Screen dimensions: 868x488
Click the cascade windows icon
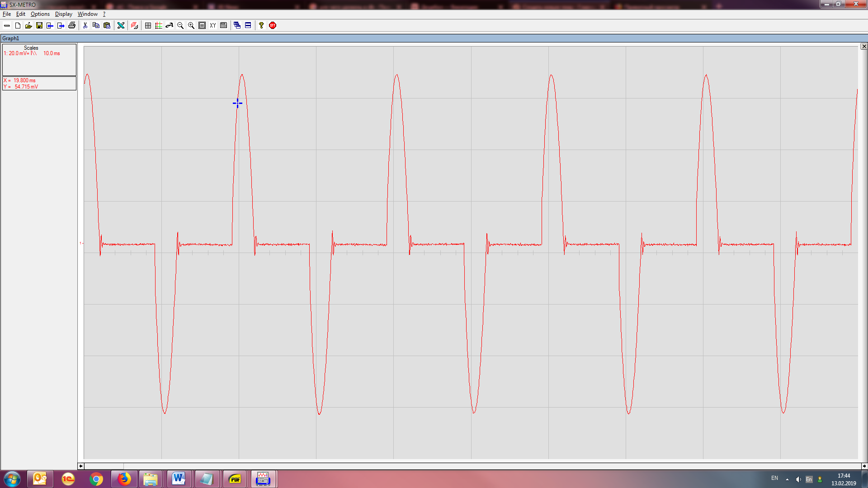(x=237, y=26)
